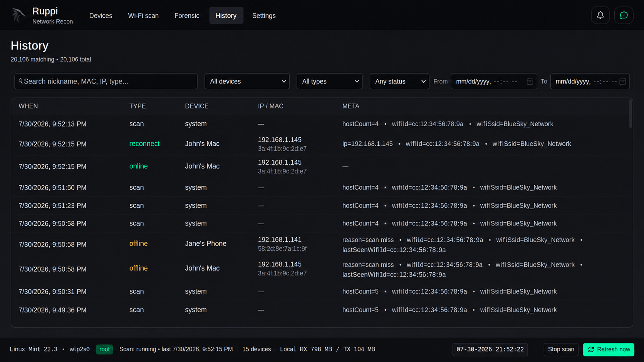The width and height of the screenshot is (644, 362).
Task: Click offline type in Jane's Phone row
Action: click(x=138, y=244)
